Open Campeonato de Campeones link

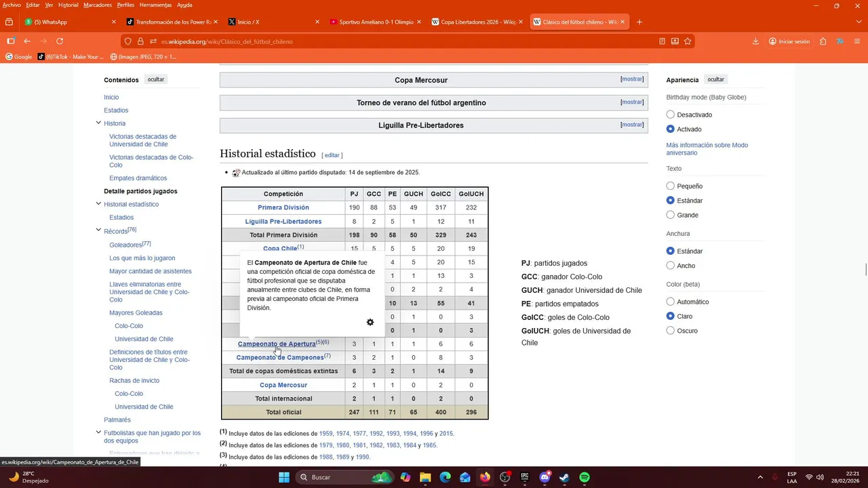click(279, 357)
